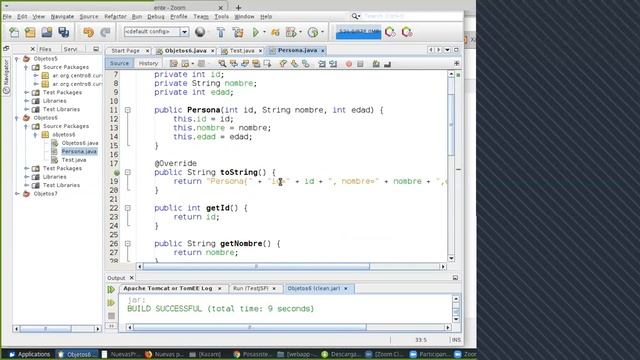Collapse the Objetos5 project node
The width and height of the screenshot is (640, 360).
(x=17, y=59)
